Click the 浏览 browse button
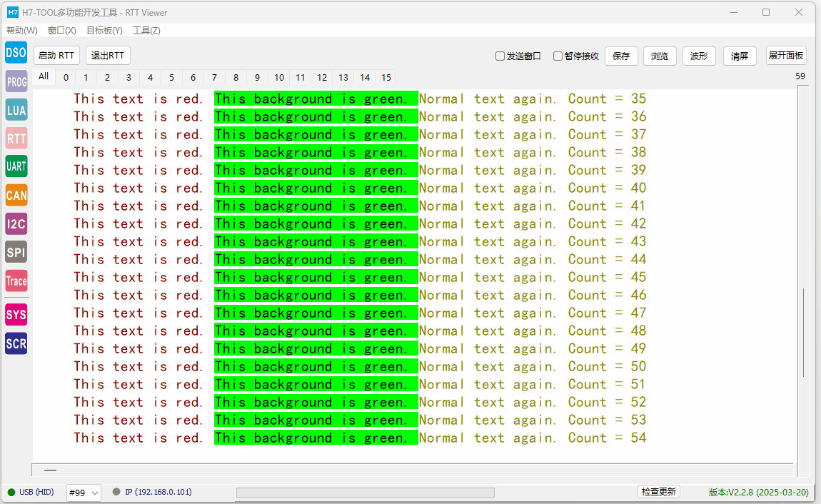This screenshot has width=821, height=504. (x=660, y=56)
